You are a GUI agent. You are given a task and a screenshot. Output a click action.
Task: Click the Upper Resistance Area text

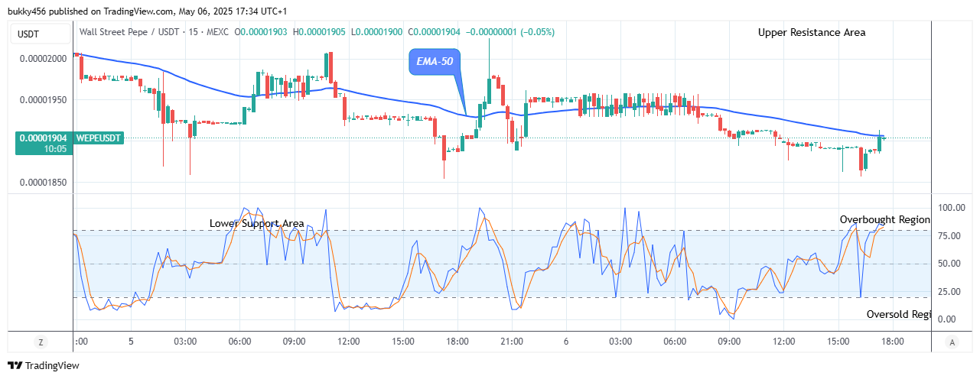coord(812,32)
